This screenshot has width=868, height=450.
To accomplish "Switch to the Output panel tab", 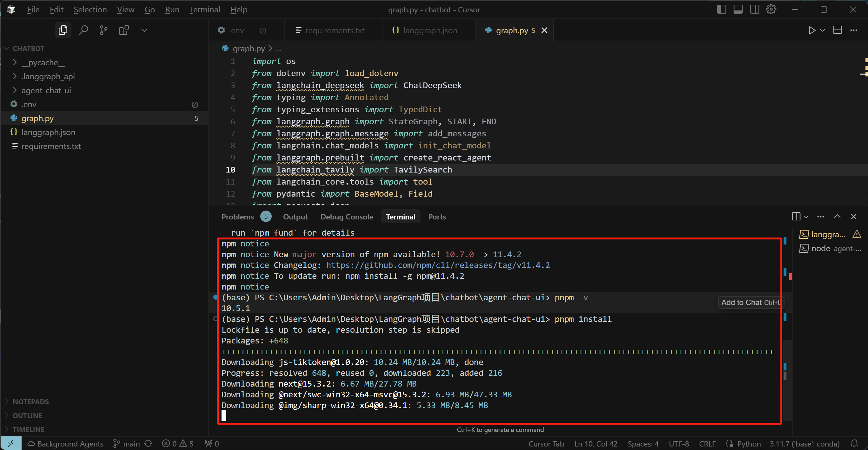I will pos(295,217).
